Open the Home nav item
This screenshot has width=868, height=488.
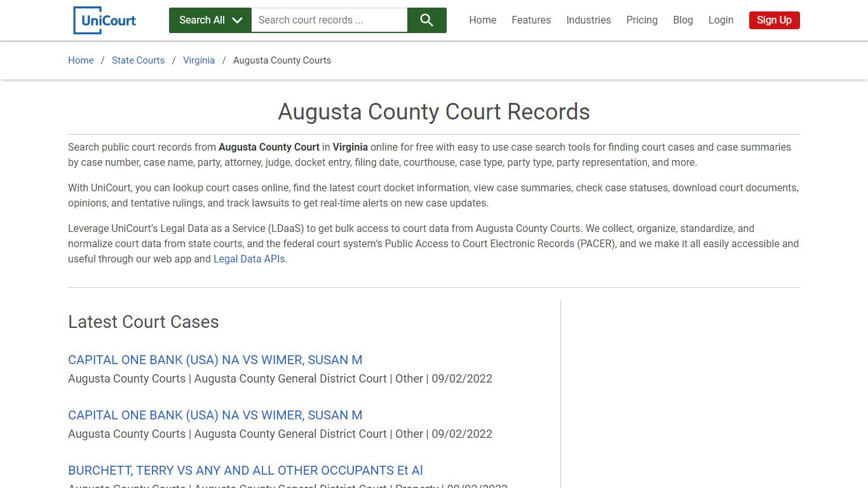(x=483, y=20)
